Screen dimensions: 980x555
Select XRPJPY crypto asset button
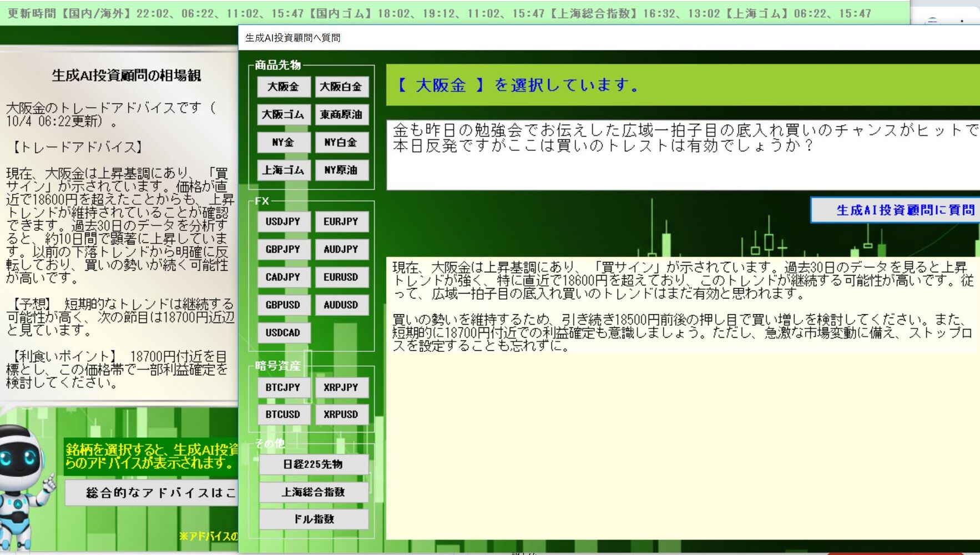(x=342, y=387)
